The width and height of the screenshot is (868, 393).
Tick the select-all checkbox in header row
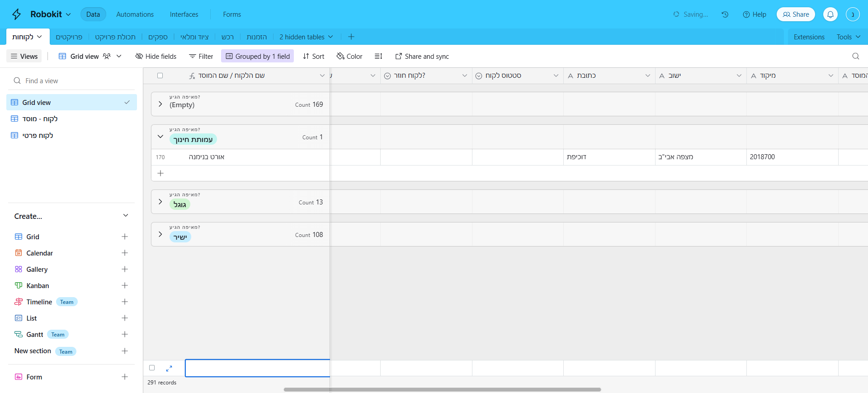(160, 76)
